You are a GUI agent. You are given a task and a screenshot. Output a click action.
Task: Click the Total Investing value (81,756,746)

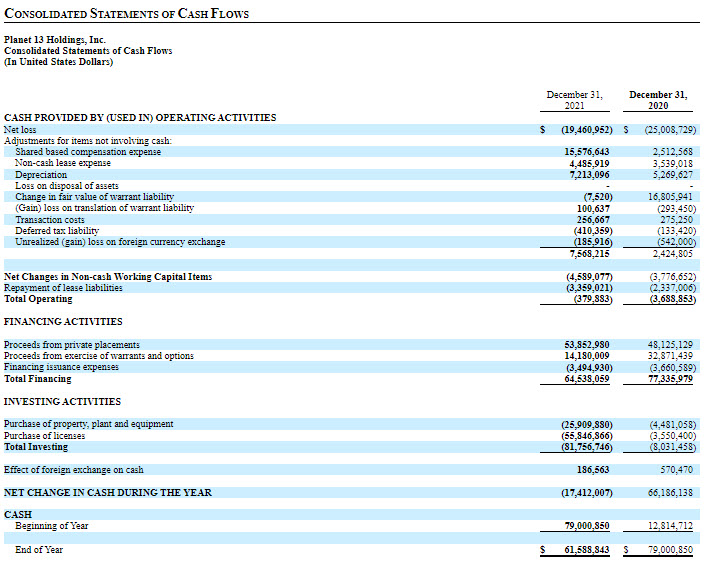point(585,447)
